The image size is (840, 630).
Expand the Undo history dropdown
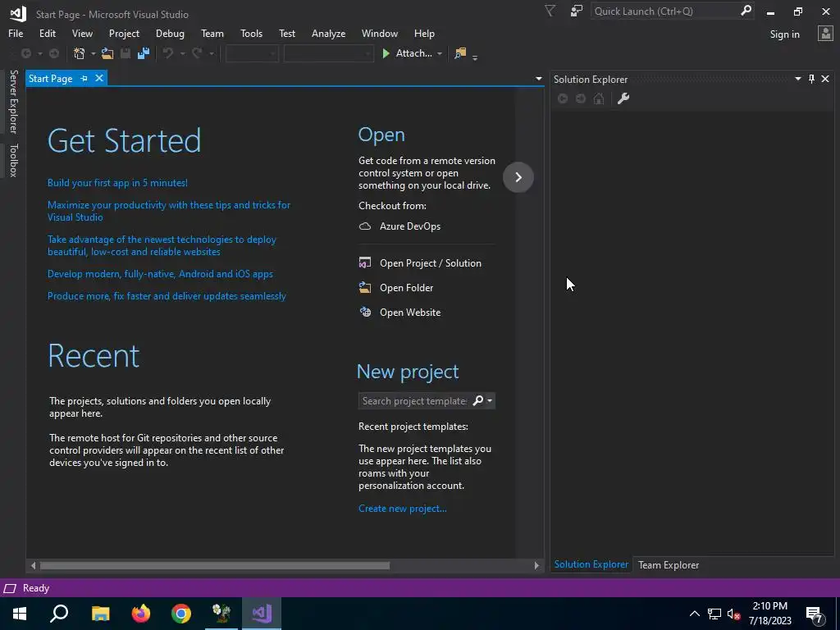183,53
